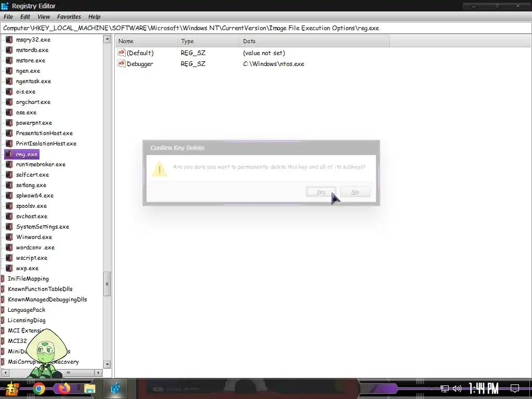532x399 pixels.
Task: Click the tree scroll up arrow
Action: [x=107, y=39]
